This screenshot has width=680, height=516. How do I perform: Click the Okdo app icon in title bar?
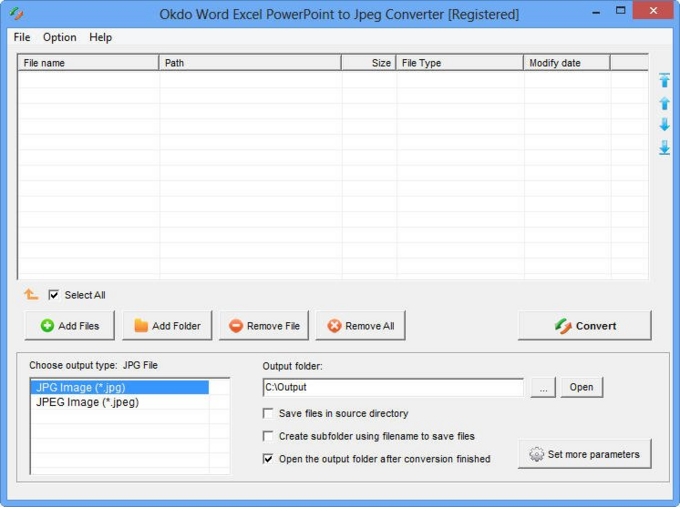click(x=16, y=14)
